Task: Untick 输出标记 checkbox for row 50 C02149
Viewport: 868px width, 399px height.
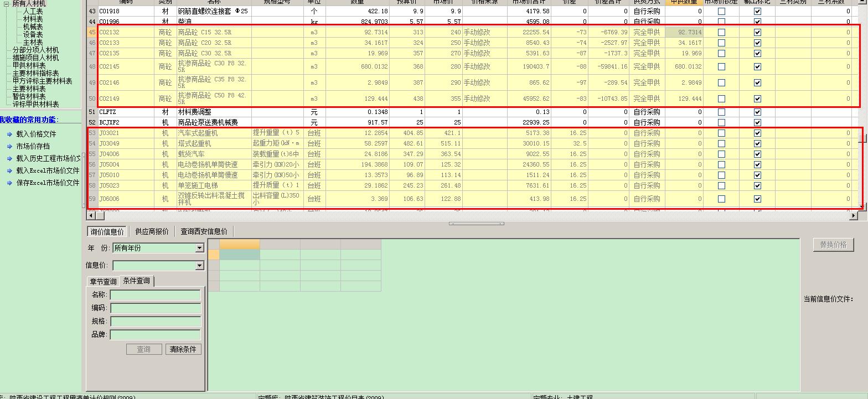Action: (x=757, y=99)
